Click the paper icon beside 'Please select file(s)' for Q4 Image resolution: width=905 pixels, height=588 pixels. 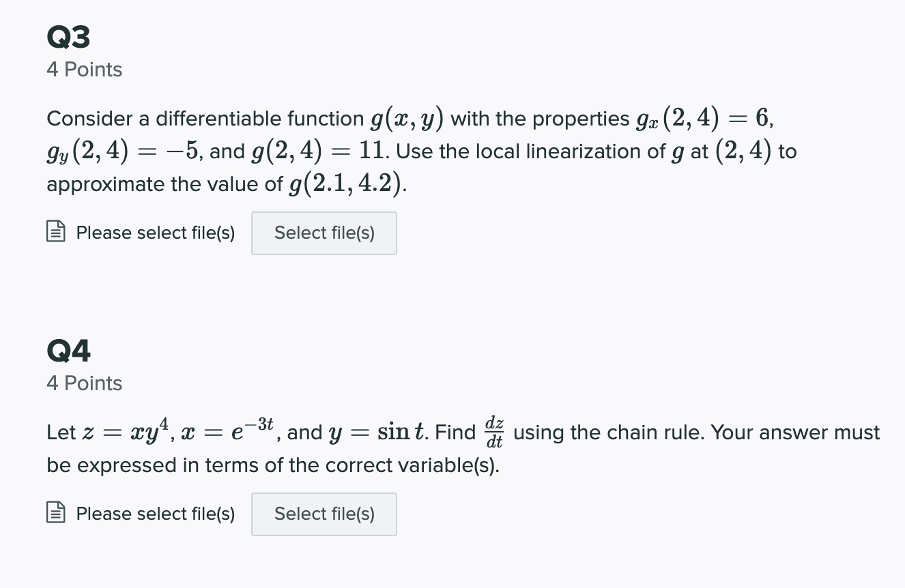pyautogui.click(x=57, y=514)
